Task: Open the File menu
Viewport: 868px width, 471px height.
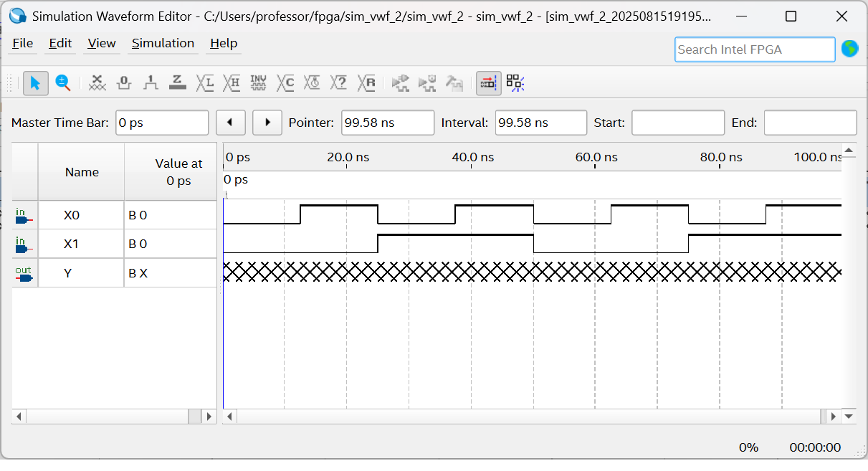Action: [x=23, y=43]
